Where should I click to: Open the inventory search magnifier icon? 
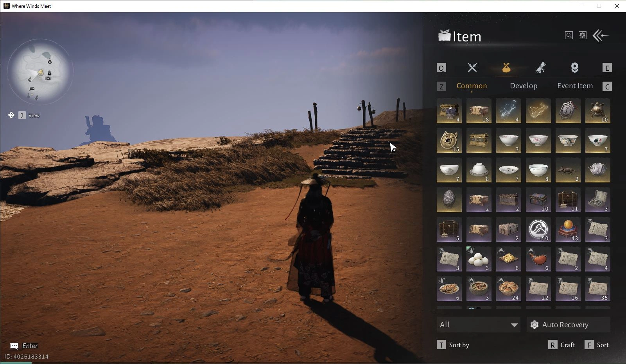point(569,36)
